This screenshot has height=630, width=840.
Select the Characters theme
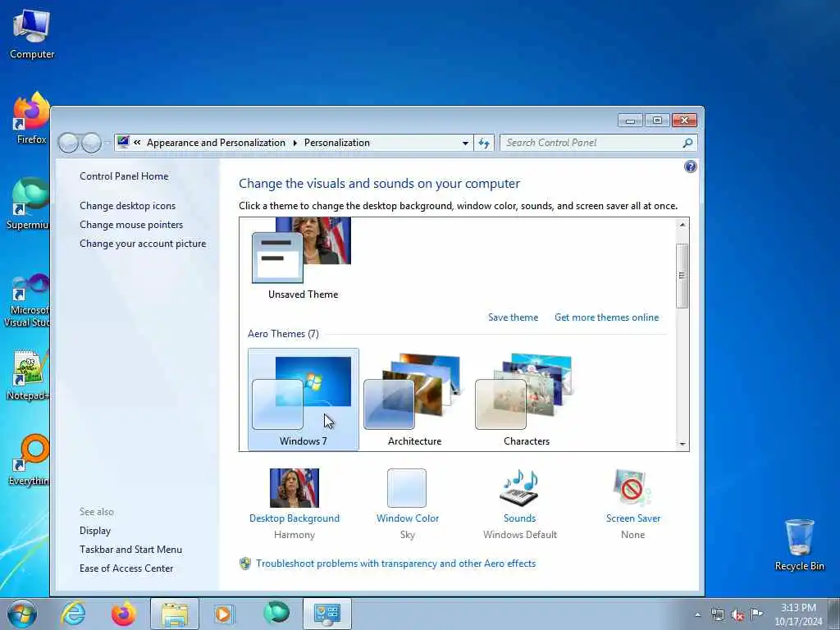pos(526,399)
